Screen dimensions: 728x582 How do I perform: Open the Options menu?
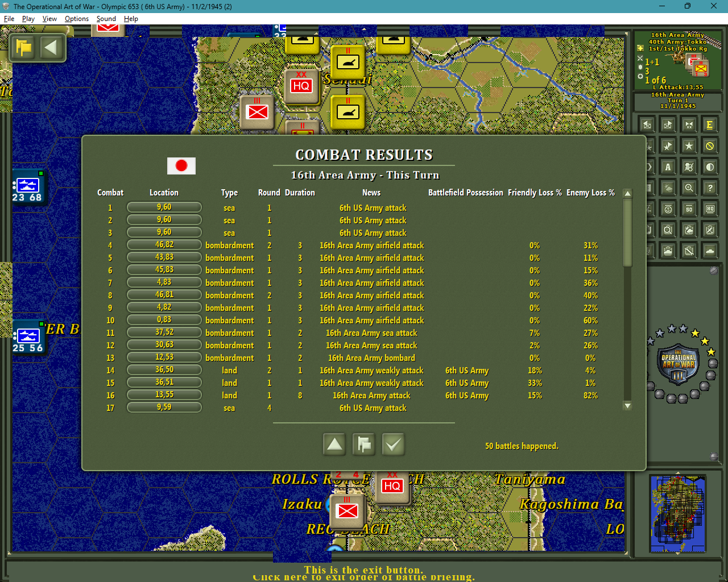(77, 19)
